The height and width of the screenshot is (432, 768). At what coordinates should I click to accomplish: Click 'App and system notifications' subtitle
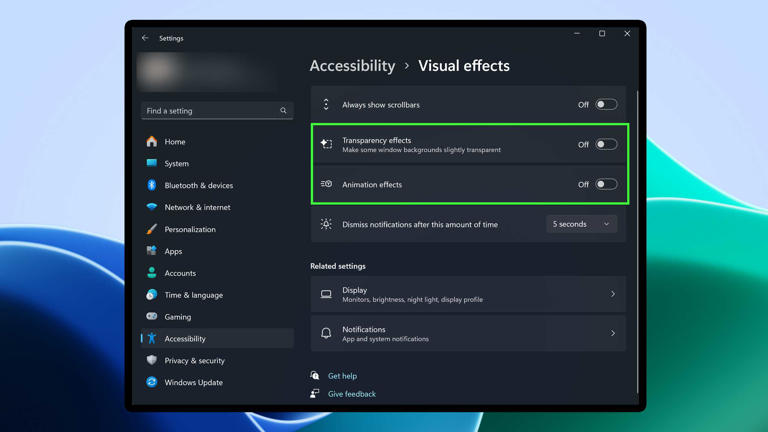385,339
